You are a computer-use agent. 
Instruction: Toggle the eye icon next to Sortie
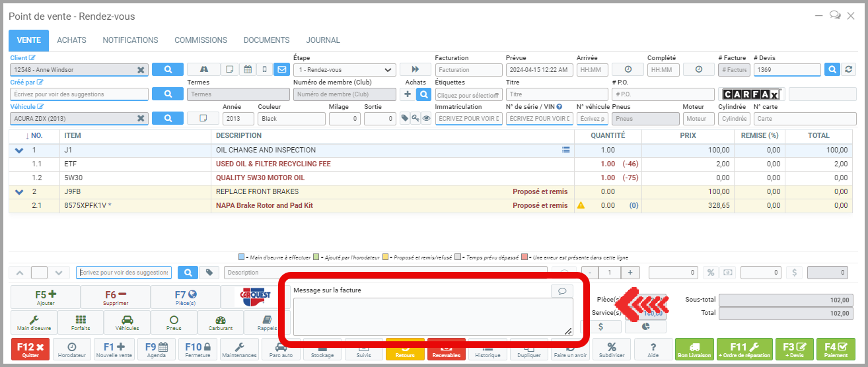[x=426, y=119]
